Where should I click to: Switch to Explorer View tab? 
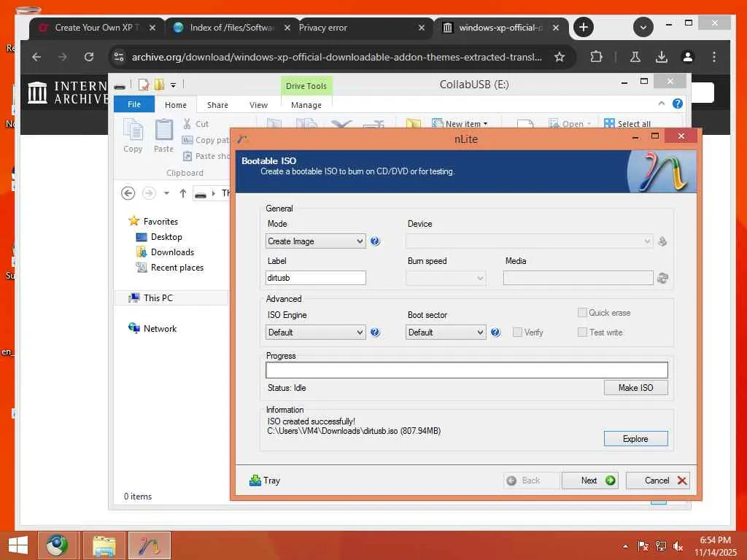(x=258, y=105)
